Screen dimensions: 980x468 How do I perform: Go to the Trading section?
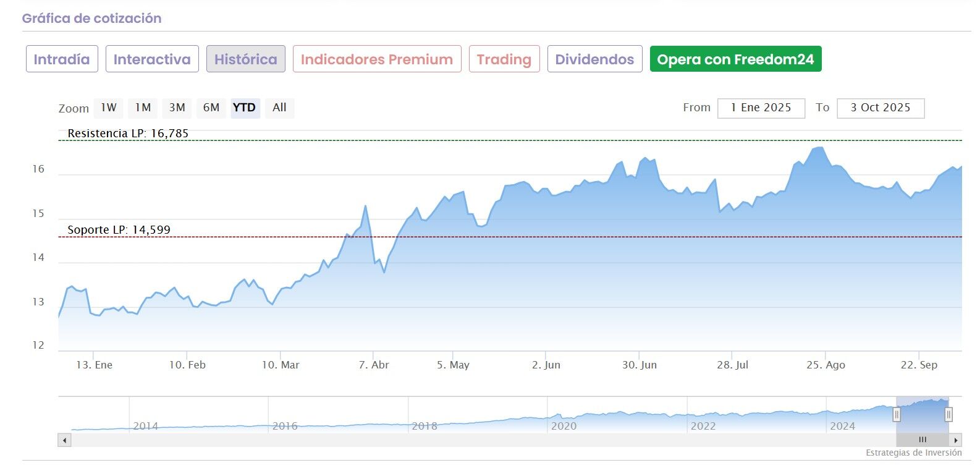click(504, 59)
